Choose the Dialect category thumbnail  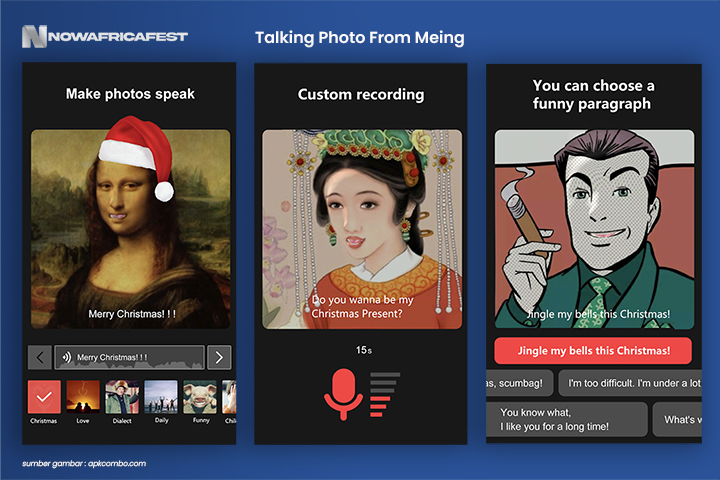coord(122,397)
